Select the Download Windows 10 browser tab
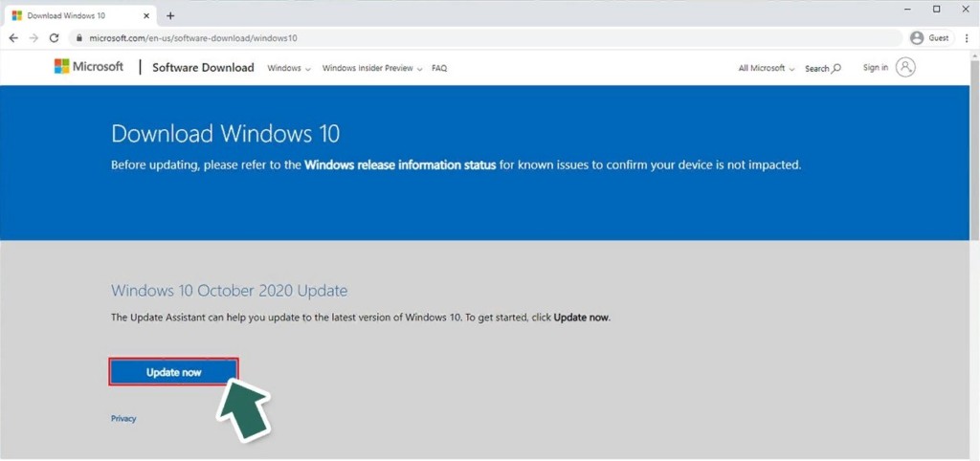 [81, 15]
